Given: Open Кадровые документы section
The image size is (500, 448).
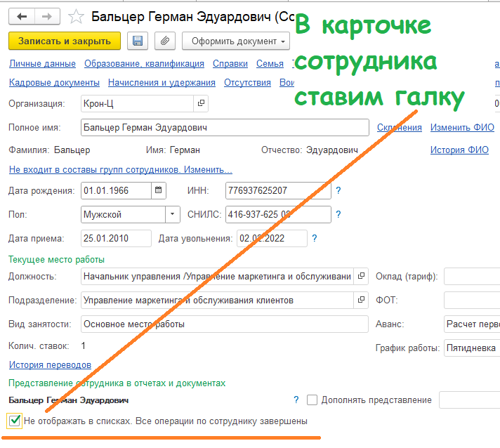Looking at the screenshot, I should 54,83.
